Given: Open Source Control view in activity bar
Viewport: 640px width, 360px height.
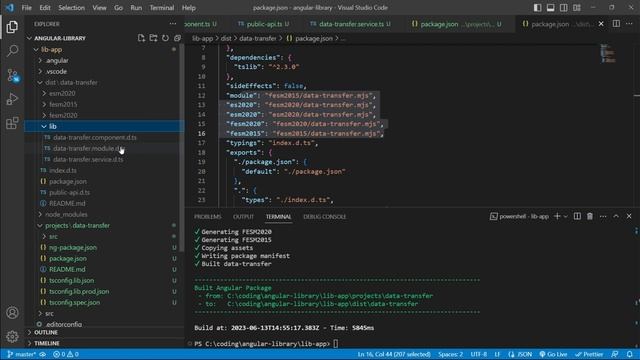Looking at the screenshot, I should 12,75.
